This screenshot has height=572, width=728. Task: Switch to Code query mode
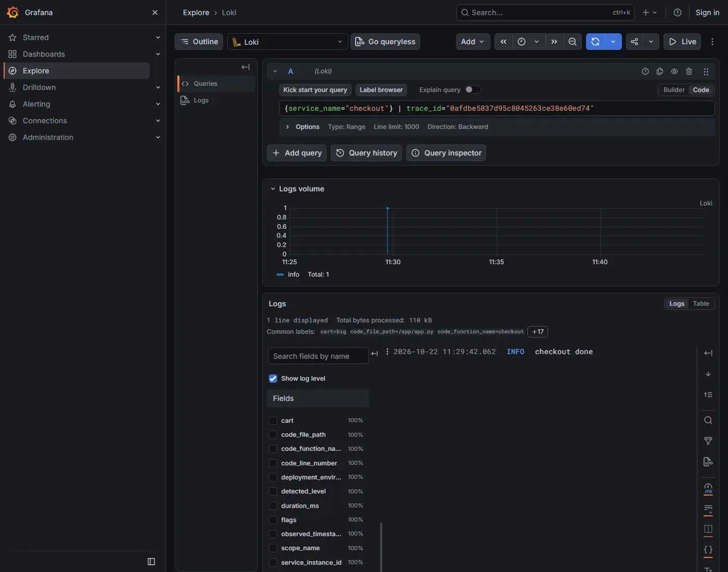[701, 90]
